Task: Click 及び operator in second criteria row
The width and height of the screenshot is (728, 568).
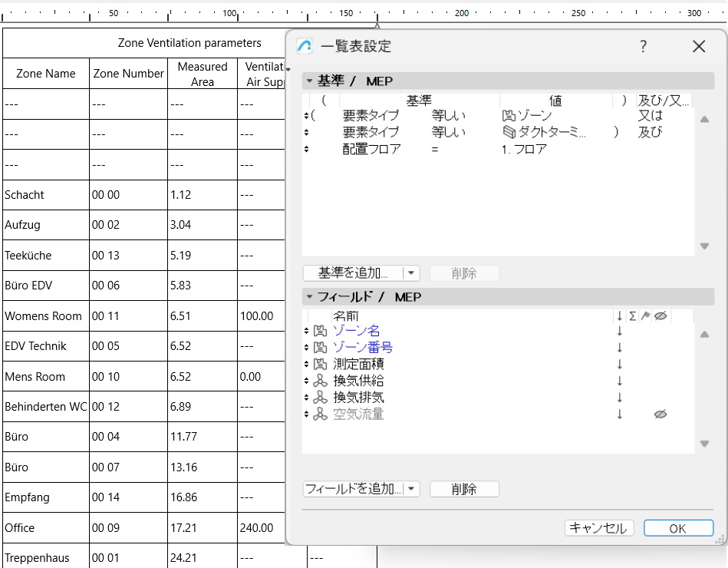Action: [650, 132]
